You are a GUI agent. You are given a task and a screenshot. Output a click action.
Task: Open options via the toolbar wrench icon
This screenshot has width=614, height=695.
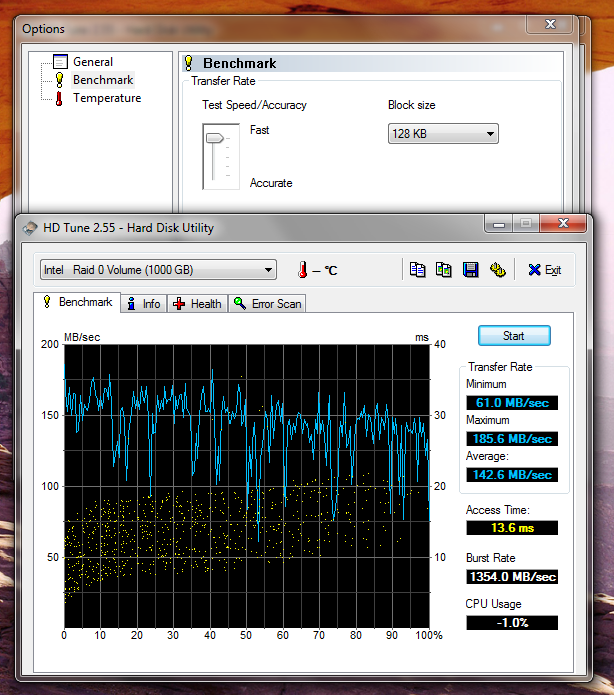coord(496,270)
